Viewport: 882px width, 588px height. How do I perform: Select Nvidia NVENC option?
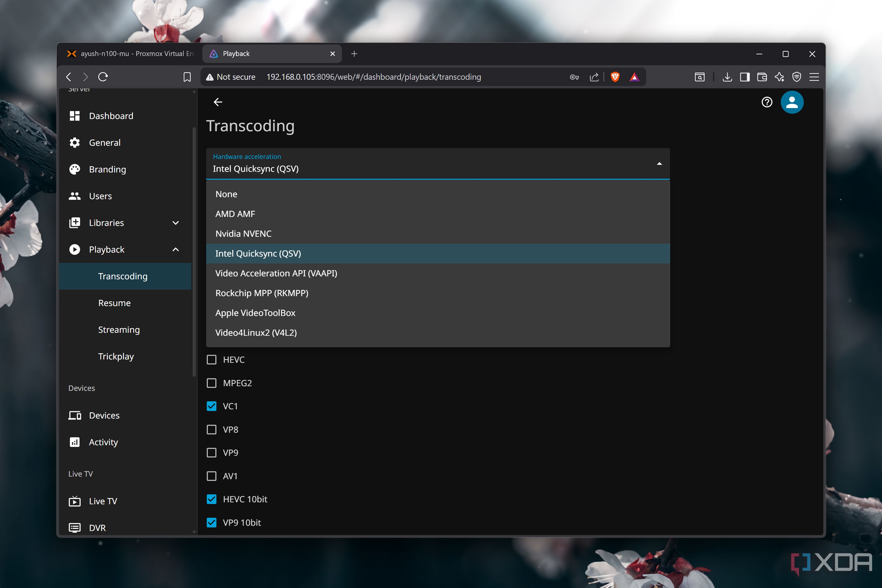click(438, 234)
